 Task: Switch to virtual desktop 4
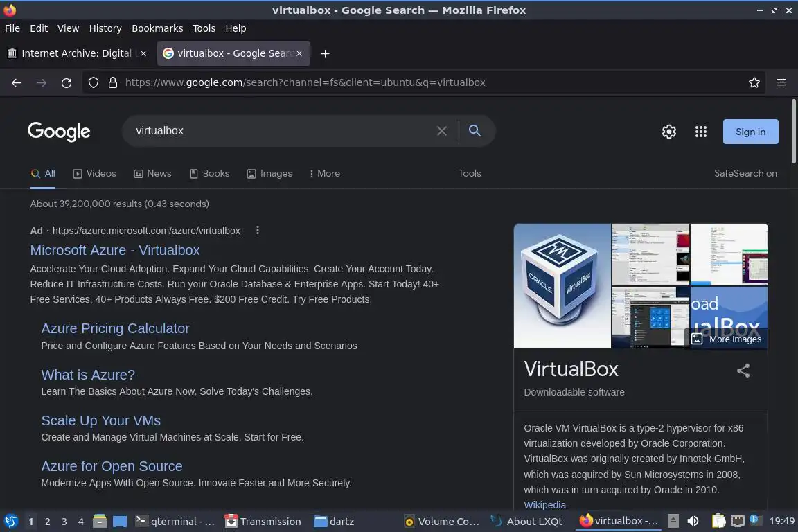[x=81, y=522]
